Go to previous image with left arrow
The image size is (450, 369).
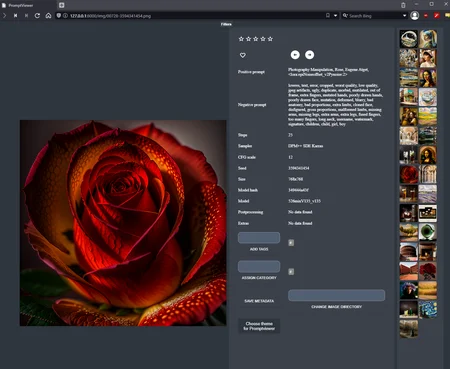click(x=295, y=55)
